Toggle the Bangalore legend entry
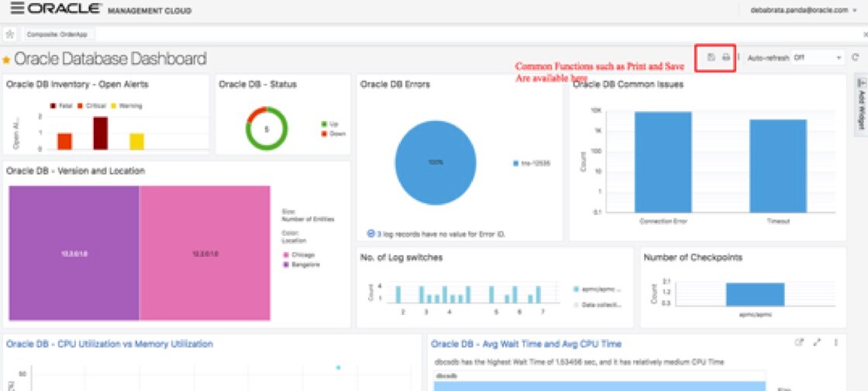 [x=301, y=265]
